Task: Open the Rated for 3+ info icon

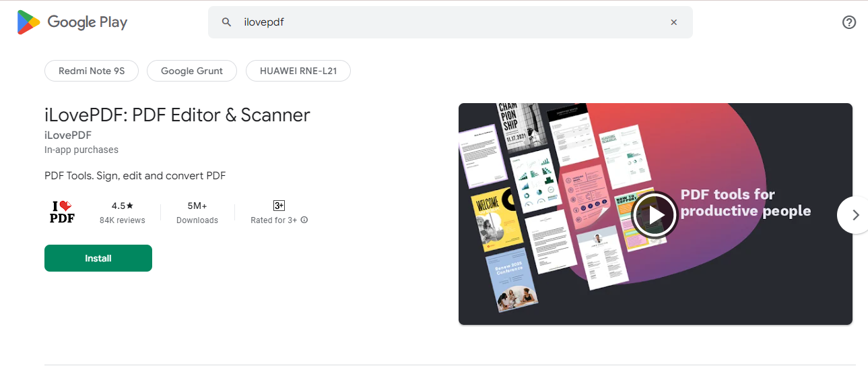Action: (304, 220)
